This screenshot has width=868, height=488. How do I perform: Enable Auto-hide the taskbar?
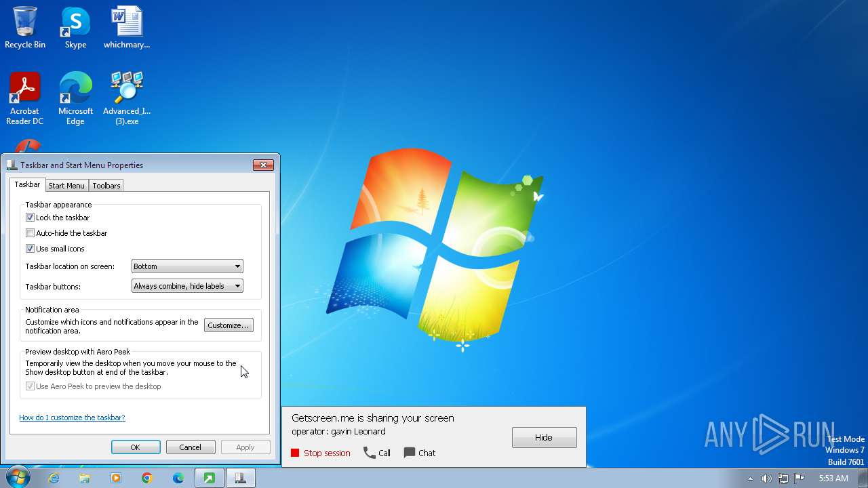coord(30,233)
